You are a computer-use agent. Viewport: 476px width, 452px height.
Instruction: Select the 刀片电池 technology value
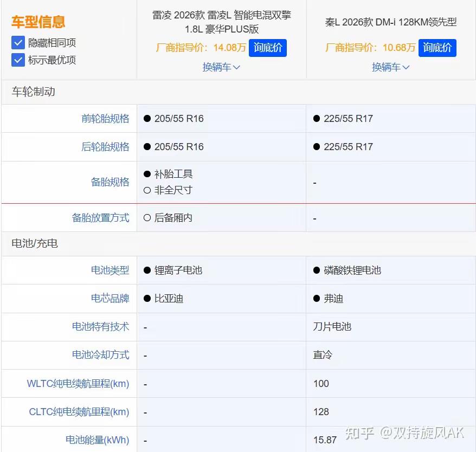[x=332, y=326]
